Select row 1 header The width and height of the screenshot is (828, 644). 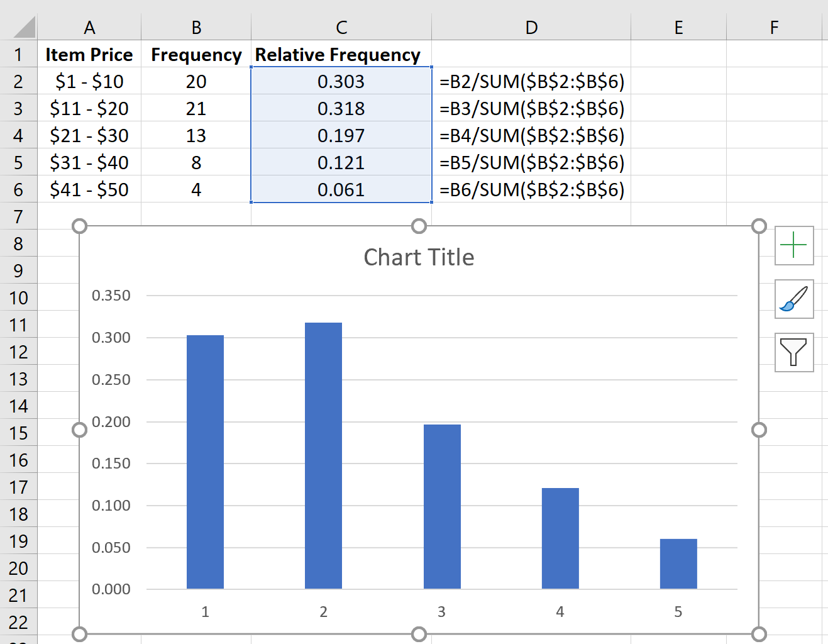18,55
